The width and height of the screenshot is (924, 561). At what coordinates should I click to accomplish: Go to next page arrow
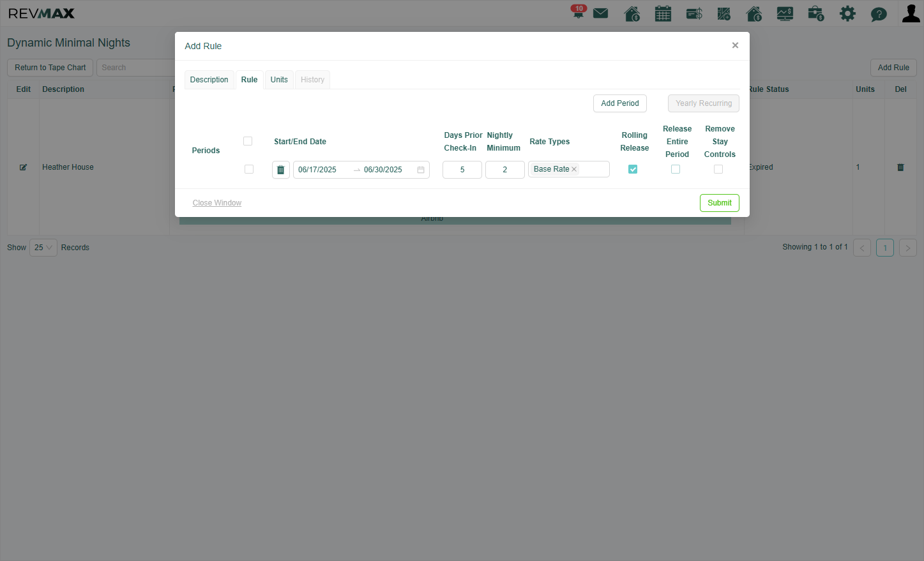tap(908, 248)
